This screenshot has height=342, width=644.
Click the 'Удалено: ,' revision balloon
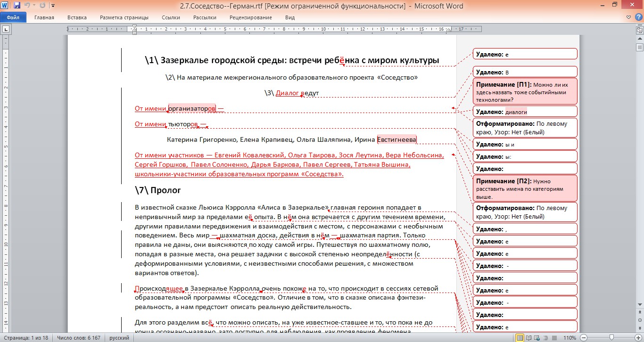tap(525, 229)
